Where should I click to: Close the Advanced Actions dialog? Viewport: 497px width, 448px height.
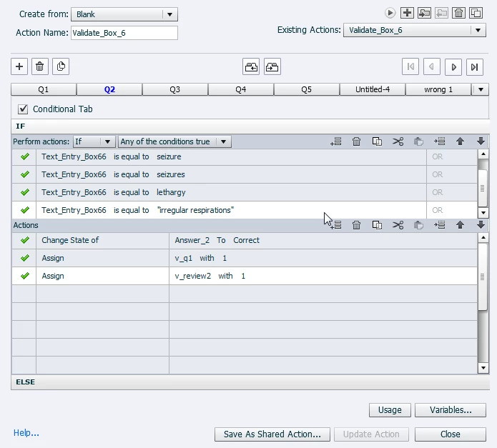pos(451,434)
